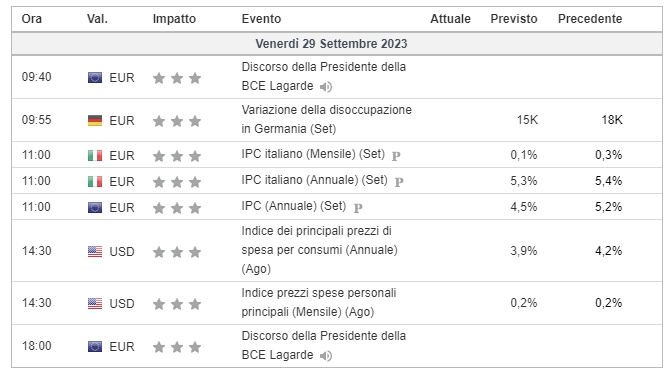This screenshot has width=669, height=370.
Task: Open the Indice dei principali prezzi di spesa event
Action: pos(320,250)
